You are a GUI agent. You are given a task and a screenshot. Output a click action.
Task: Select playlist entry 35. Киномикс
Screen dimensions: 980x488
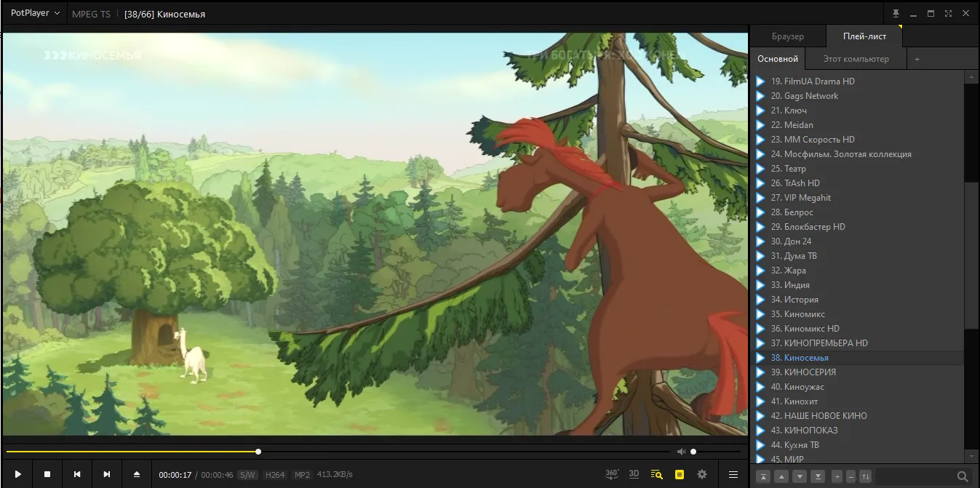pyautogui.click(x=857, y=314)
